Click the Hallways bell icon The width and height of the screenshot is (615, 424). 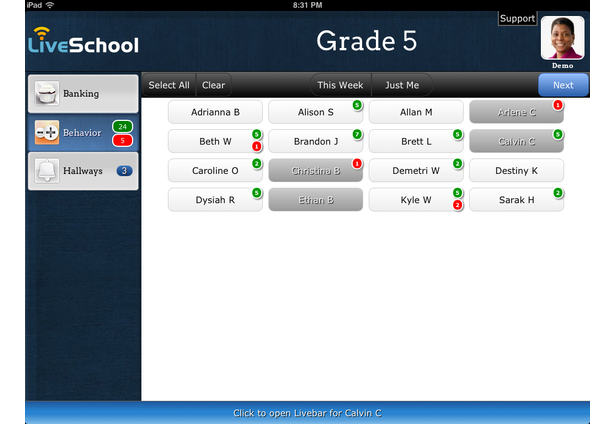47,171
